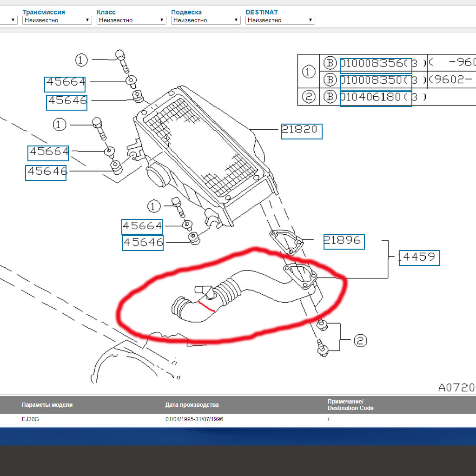This screenshot has width=476, height=476.
Task: Select part number 14459 label
Action: click(418, 258)
